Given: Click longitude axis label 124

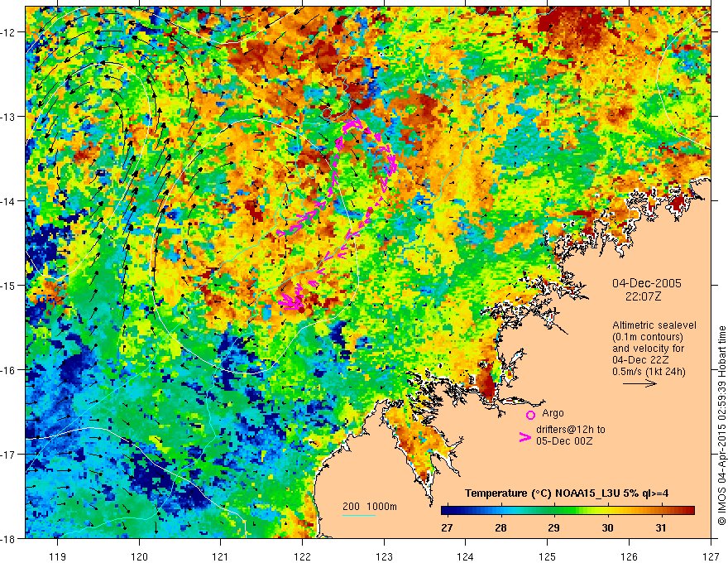Looking at the screenshot, I should [x=466, y=556].
